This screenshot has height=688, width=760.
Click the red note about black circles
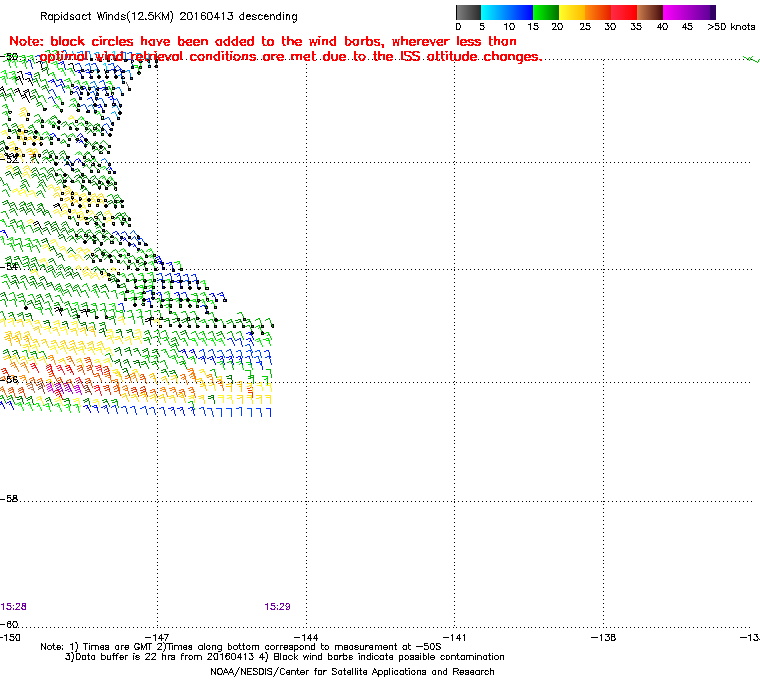[275, 49]
